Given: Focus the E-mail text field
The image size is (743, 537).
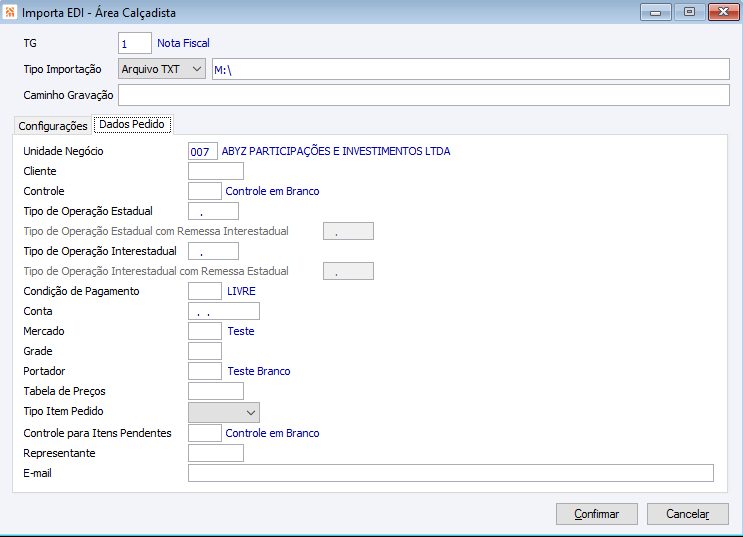Looking at the screenshot, I should [450, 473].
